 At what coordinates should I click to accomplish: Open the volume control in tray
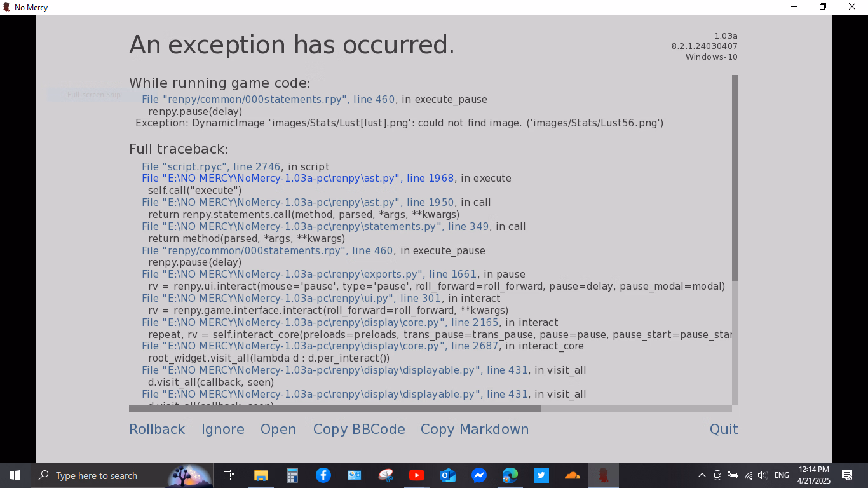[x=763, y=475]
